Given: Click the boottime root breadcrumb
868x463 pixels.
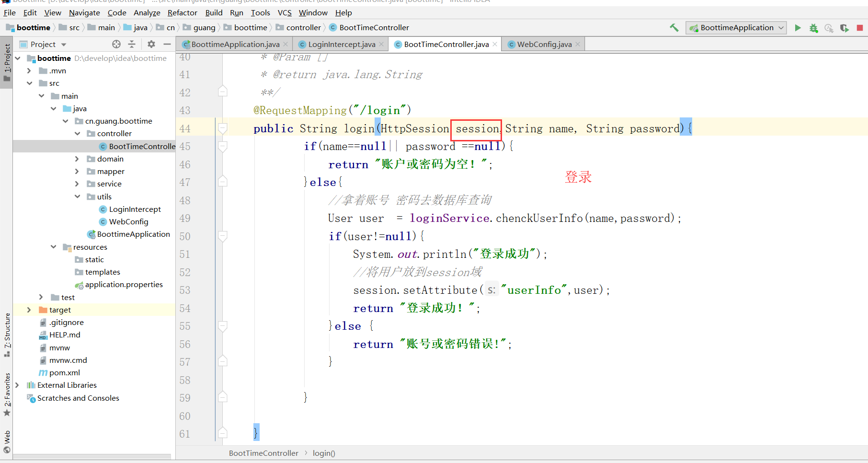Looking at the screenshot, I should pos(28,28).
